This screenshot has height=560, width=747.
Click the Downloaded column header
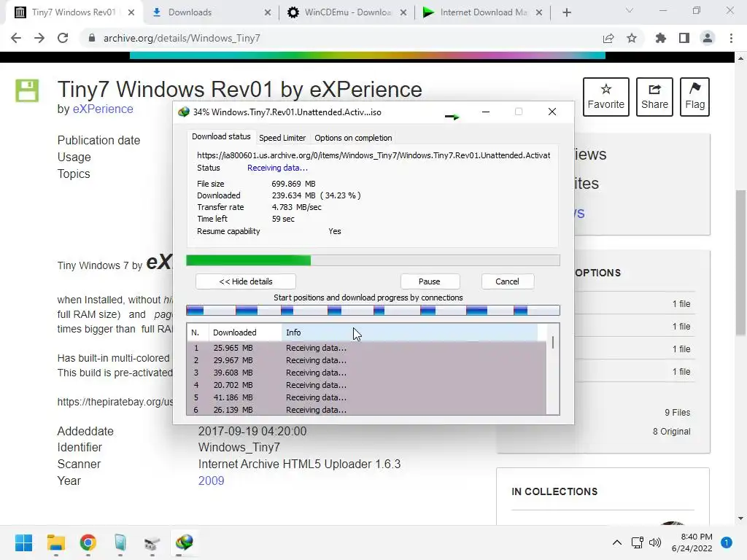pos(245,332)
